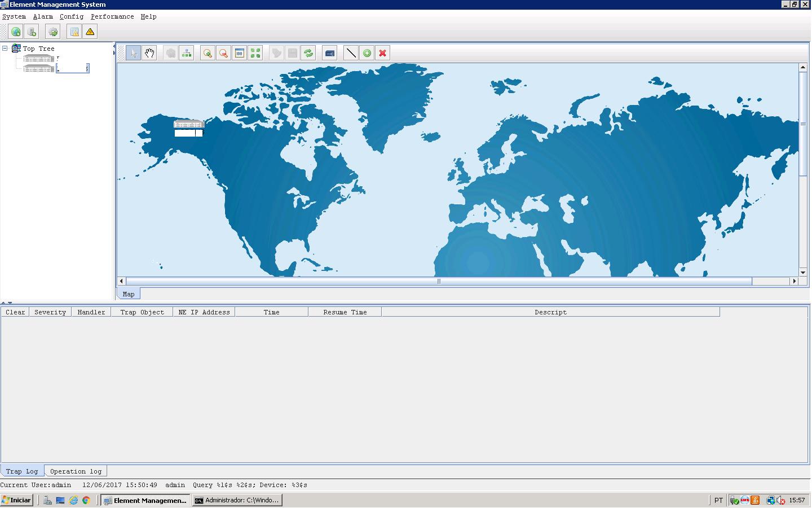Select the pointer arrow tool
812x508 pixels.
click(133, 53)
